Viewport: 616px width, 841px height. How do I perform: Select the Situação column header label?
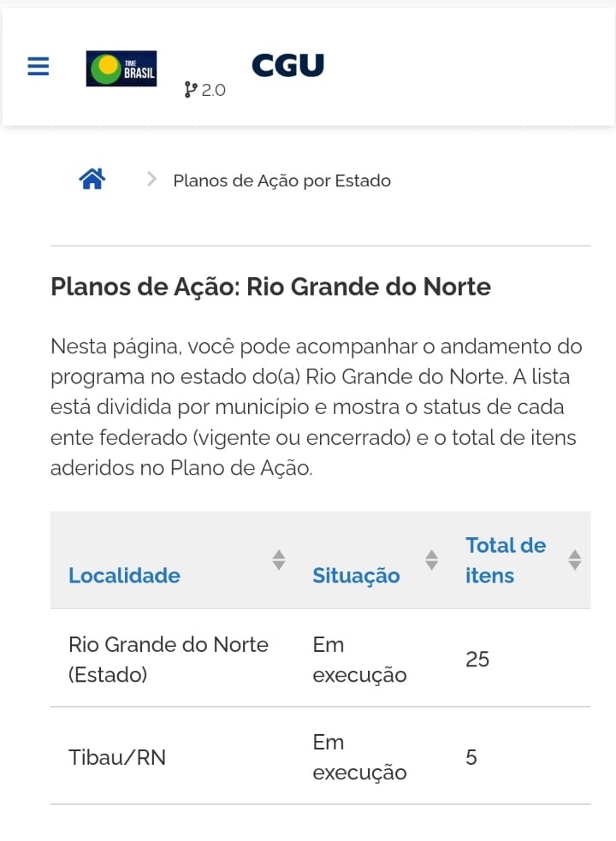356,575
